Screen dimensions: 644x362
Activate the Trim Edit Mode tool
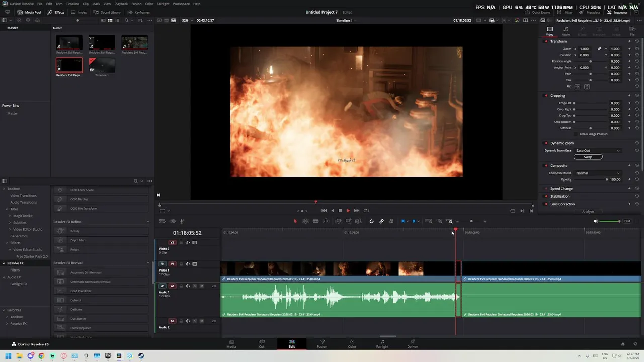pos(305,221)
